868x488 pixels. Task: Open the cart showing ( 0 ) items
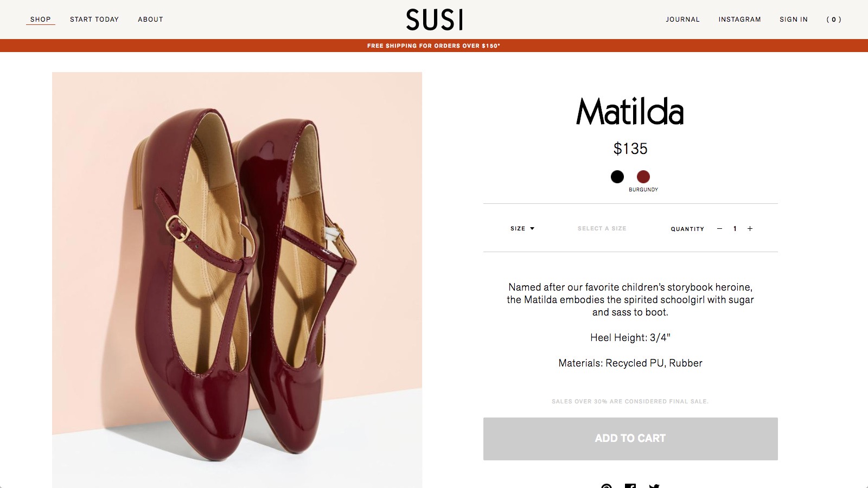click(835, 19)
